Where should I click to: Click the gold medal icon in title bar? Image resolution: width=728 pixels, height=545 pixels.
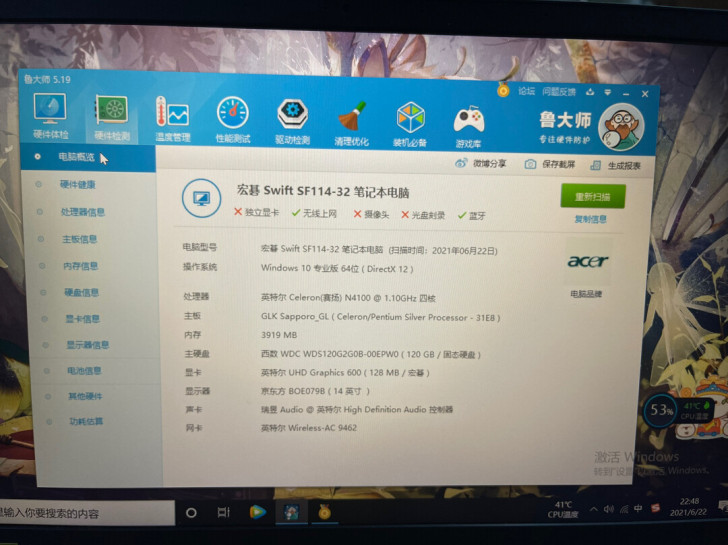tap(503, 90)
